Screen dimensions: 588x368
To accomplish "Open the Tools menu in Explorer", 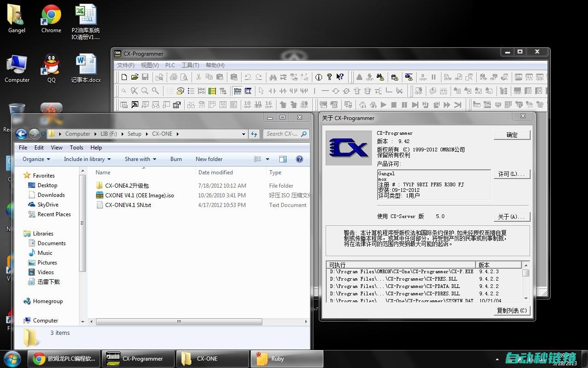I will 76,148.
